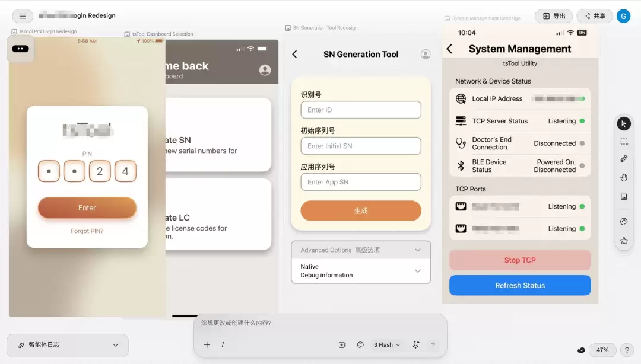The image size is (641, 364).
Task: Click the star favorite tool
Action: pyautogui.click(x=624, y=241)
